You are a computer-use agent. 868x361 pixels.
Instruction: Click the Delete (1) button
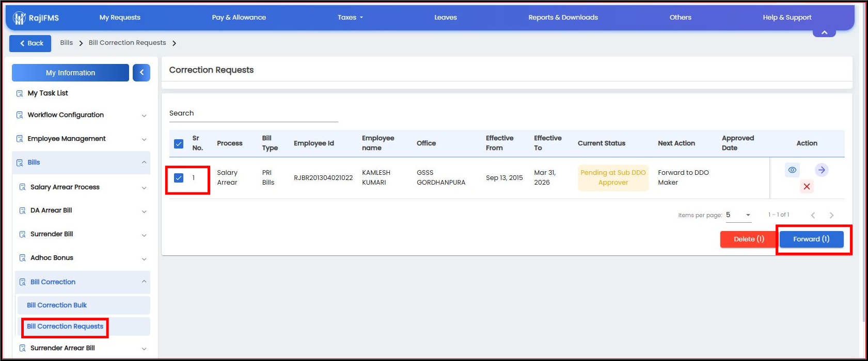pyautogui.click(x=749, y=239)
